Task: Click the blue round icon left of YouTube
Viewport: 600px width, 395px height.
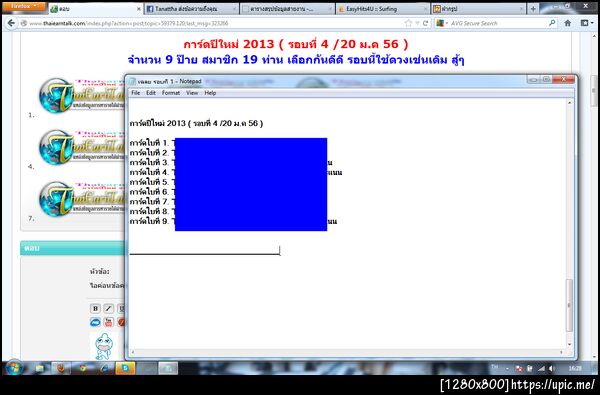Action: [95, 322]
